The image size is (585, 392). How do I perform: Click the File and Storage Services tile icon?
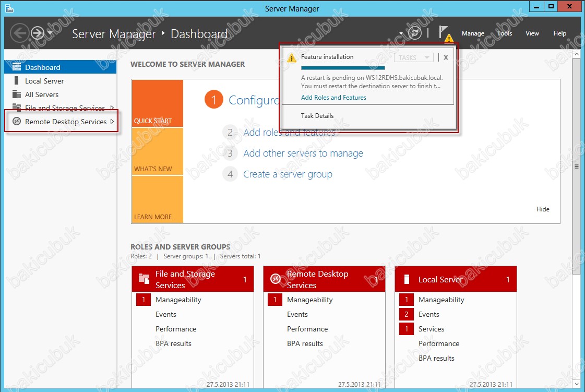point(144,279)
